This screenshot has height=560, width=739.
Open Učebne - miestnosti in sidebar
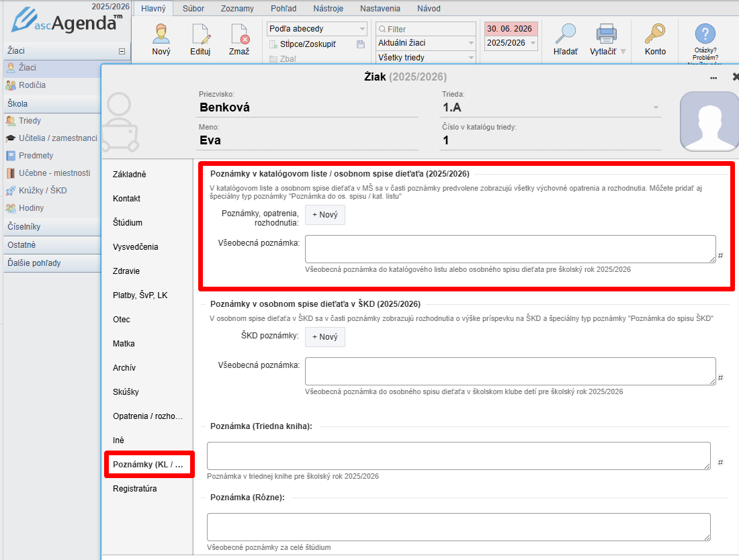point(52,173)
